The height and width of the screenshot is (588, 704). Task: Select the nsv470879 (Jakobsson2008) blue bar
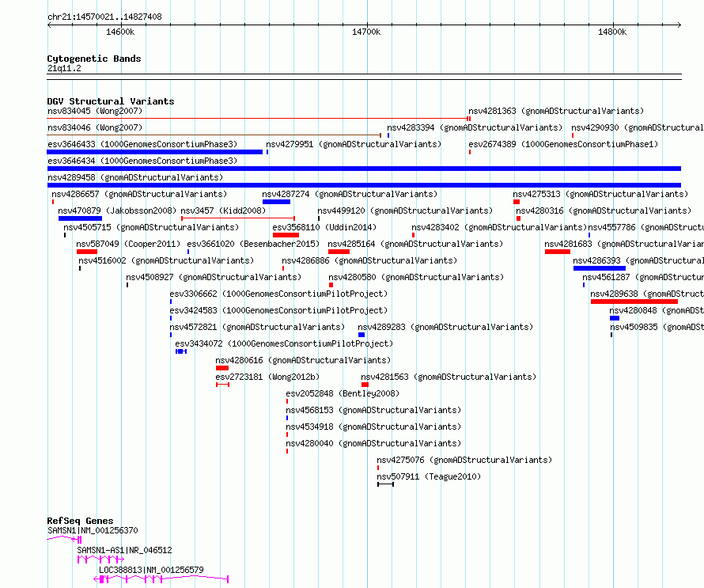[x=80, y=218]
